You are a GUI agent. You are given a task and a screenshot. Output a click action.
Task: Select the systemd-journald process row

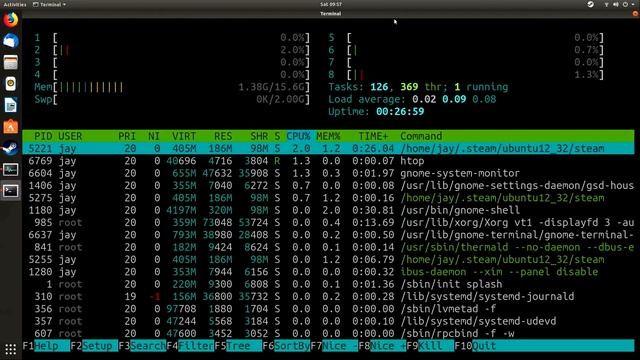328,296
